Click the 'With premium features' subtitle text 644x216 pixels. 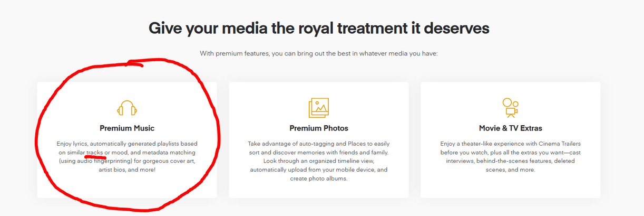[x=319, y=53]
